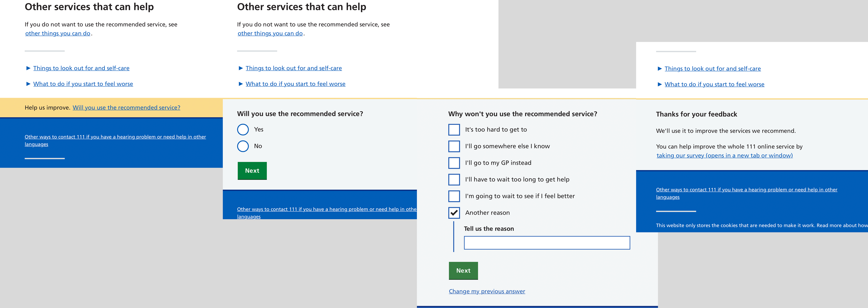Expand "What to do if you start to feel worse" on the left
Viewport: 868px width, 308px height.
[83, 84]
